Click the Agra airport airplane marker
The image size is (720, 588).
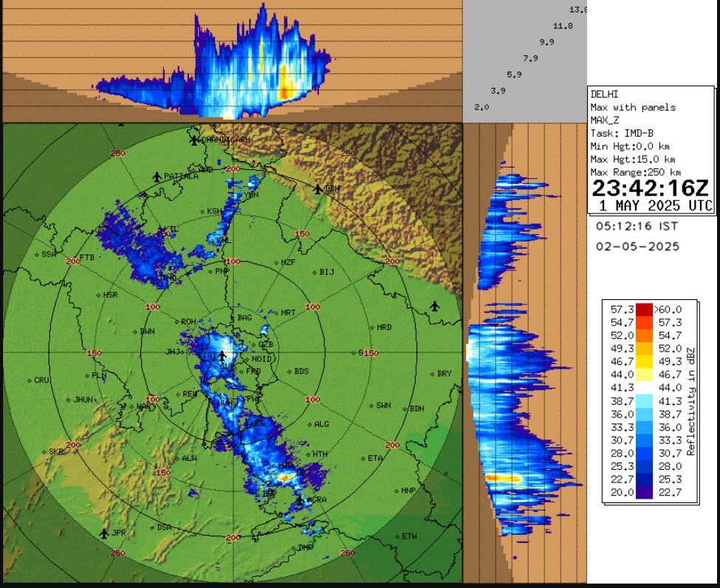coord(298,501)
